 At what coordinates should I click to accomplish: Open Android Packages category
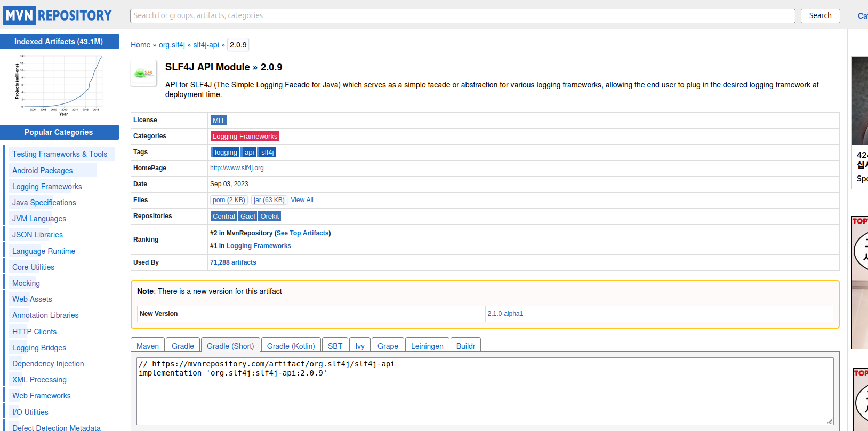coord(43,171)
